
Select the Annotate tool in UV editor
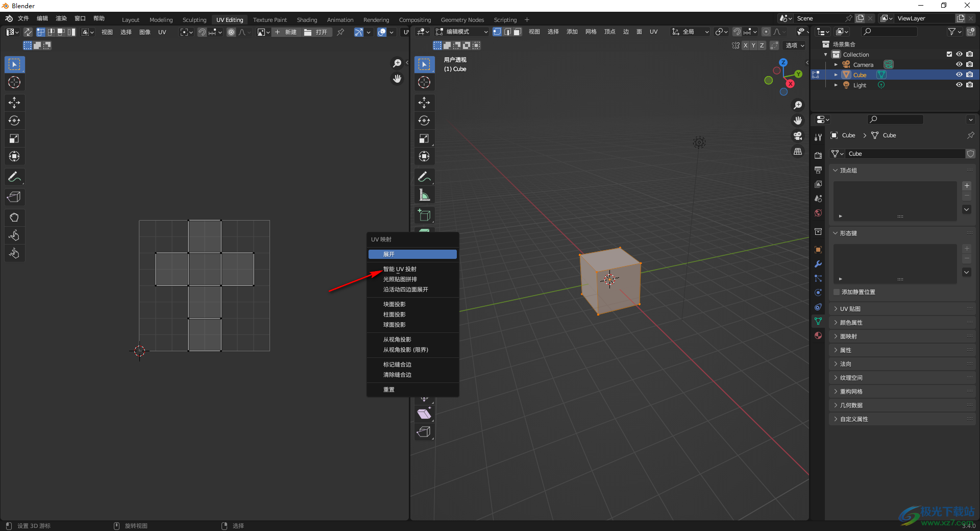(14, 177)
